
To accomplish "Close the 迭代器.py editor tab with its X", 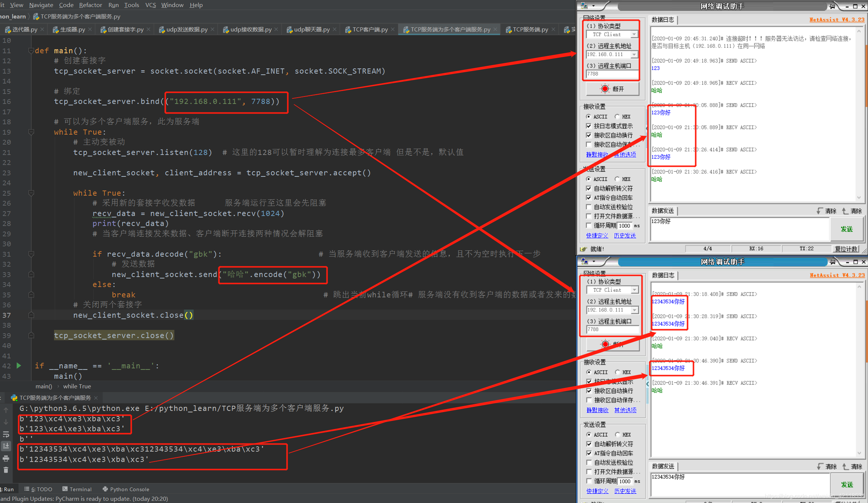I will coord(42,30).
